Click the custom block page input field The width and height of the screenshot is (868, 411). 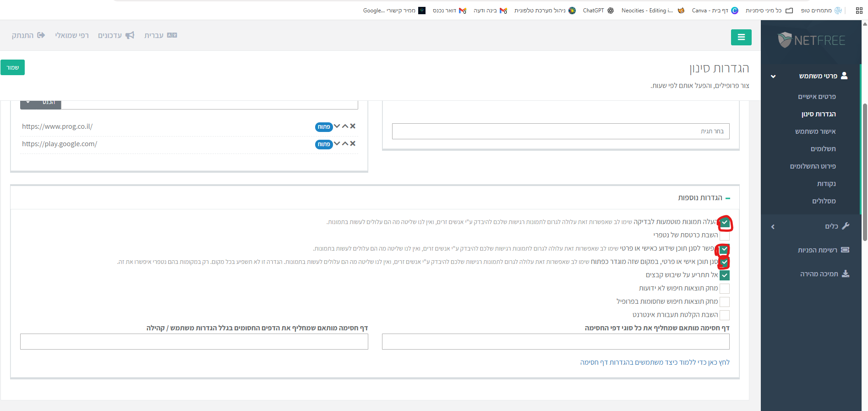click(x=555, y=342)
